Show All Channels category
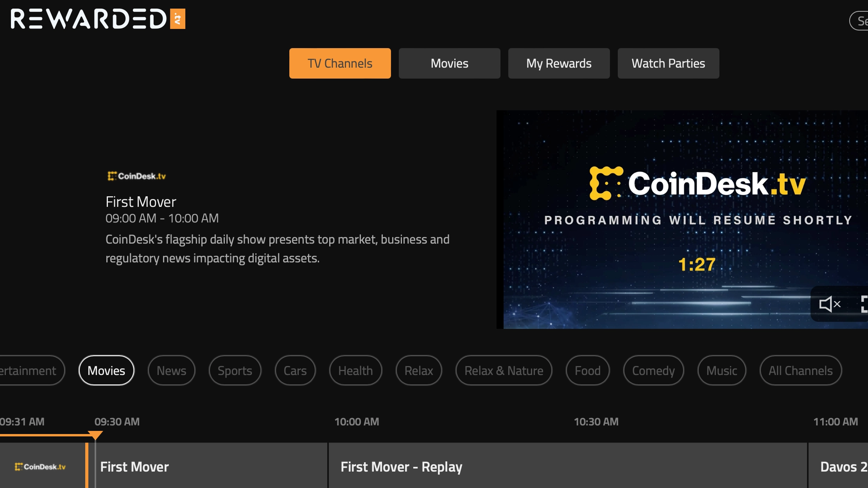The width and height of the screenshot is (868, 488). (x=800, y=370)
